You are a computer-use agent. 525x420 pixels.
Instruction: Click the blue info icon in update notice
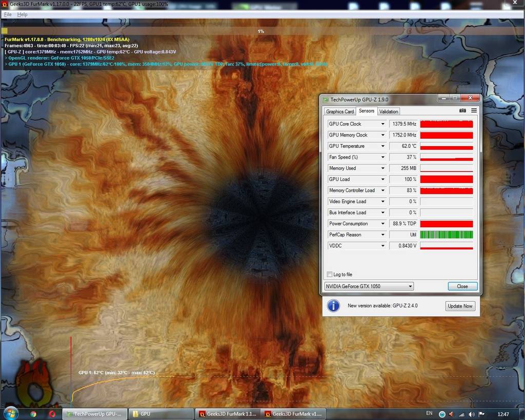333,306
